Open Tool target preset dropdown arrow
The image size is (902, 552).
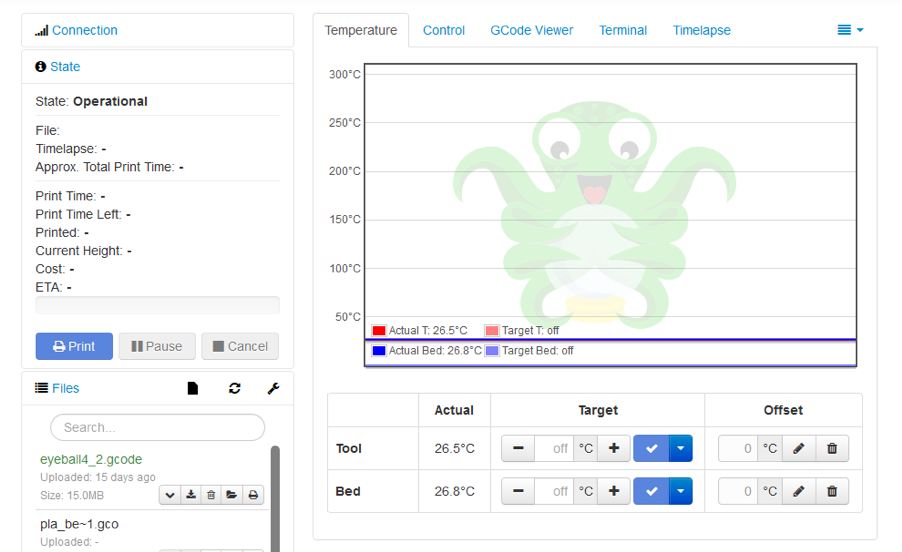(x=681, y=448)
